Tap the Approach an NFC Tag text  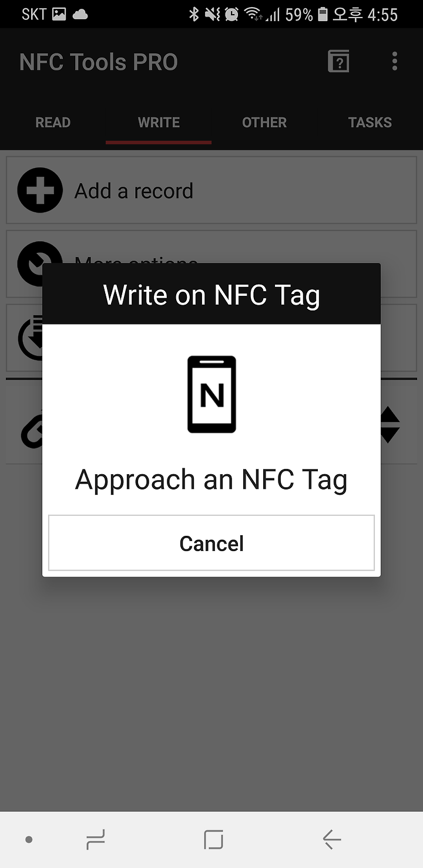point(211,480)
